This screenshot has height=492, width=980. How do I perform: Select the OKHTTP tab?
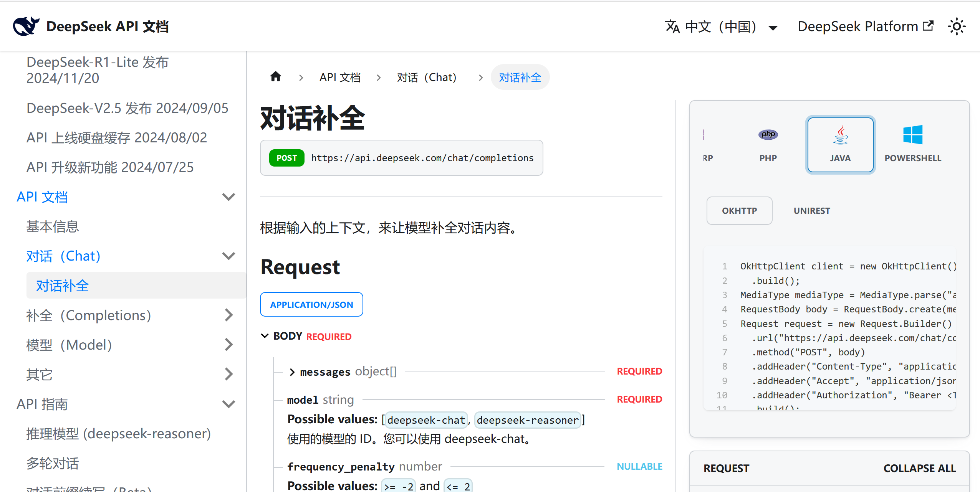pyautogui.click(x=739, y=211)
